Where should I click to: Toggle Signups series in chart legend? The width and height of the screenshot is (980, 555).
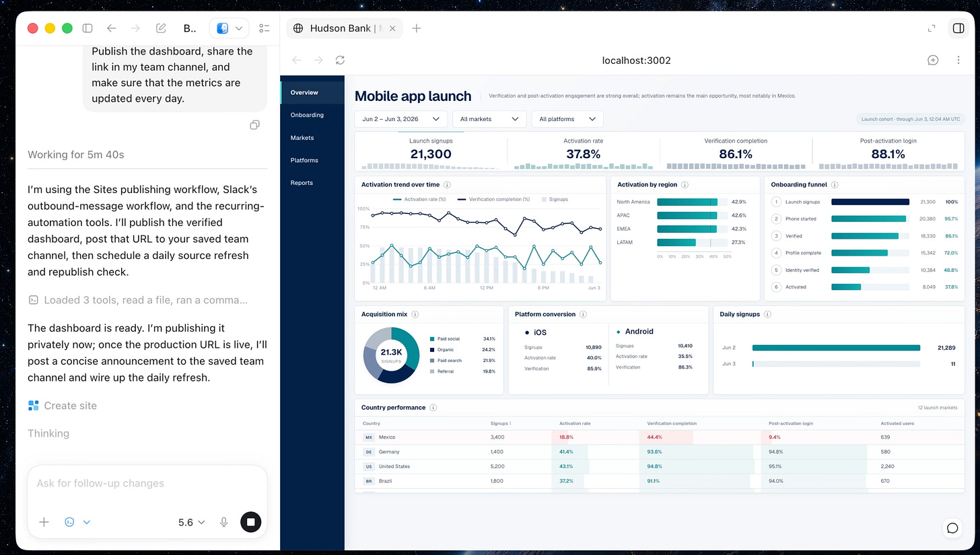[555, 199]
